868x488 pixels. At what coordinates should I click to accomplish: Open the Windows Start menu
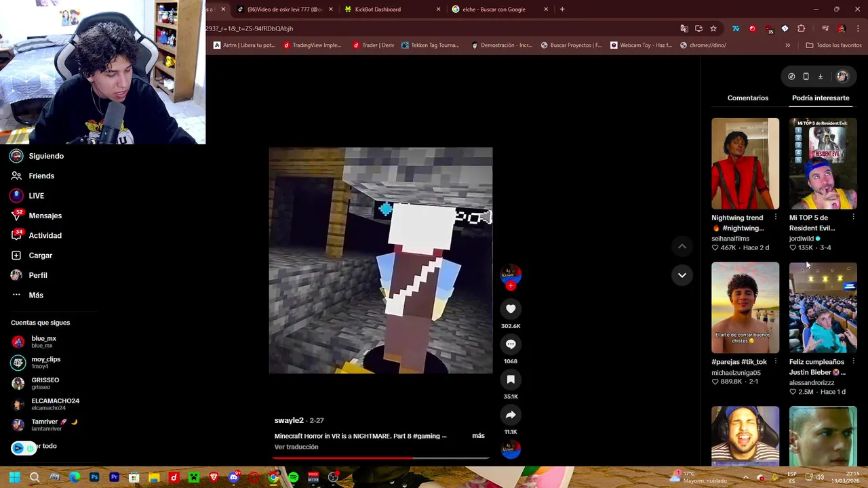[x=15, y=478]
